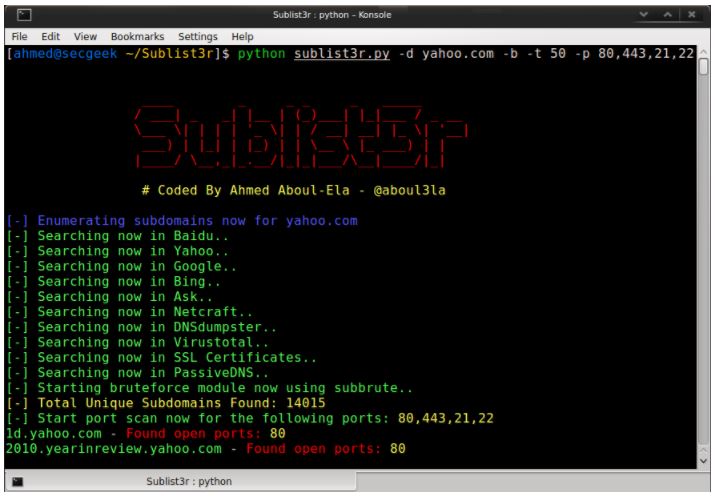Click the window title 'Sublist3r : python – Konsole'
This screenshot has width=715, height=496.
332,15
